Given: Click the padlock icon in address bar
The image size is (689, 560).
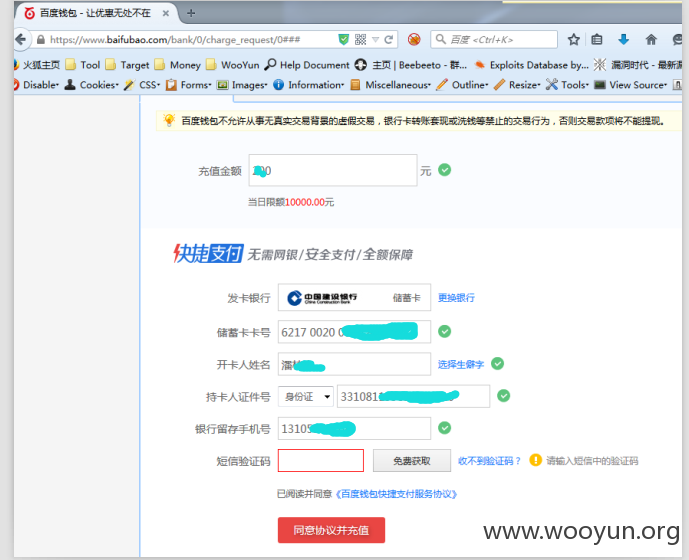Looking at the screenshot, I should pyautogui.click(x=41, y=40).
